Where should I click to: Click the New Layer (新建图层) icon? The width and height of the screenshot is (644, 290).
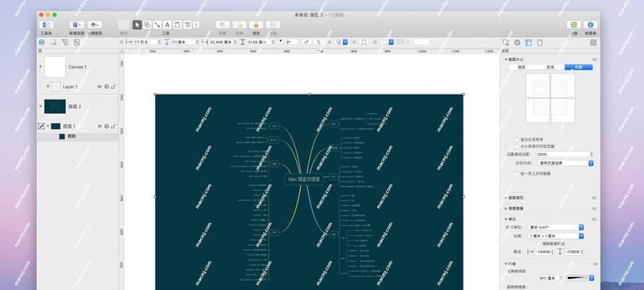pyautogui.click(x=95, y=25)
